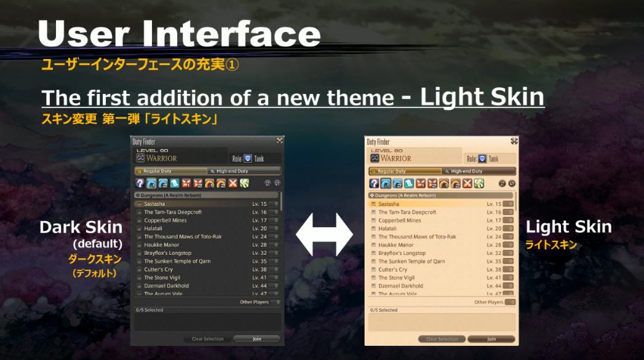Click Join button in dark Duty Finder
Viewport: 644px width, 360px height.
pos(256,338)
